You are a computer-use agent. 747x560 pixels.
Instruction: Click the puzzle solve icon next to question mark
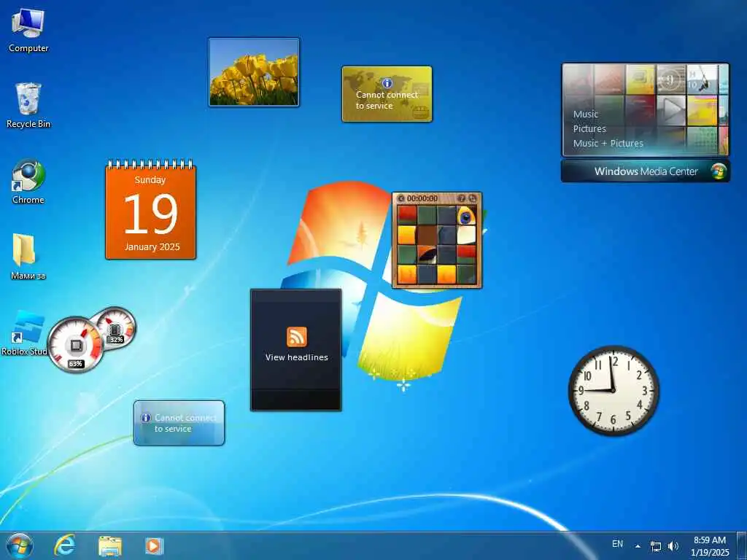[x=472, y=198]
